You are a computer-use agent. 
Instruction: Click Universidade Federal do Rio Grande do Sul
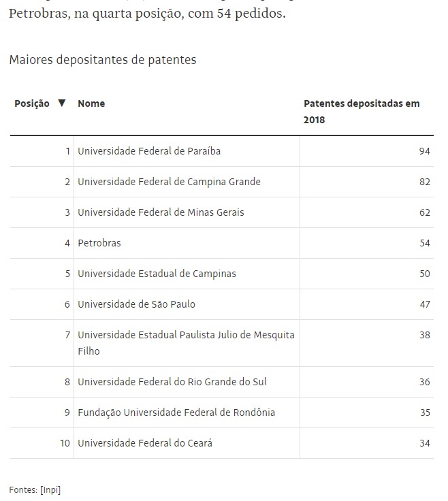point(172,382)
